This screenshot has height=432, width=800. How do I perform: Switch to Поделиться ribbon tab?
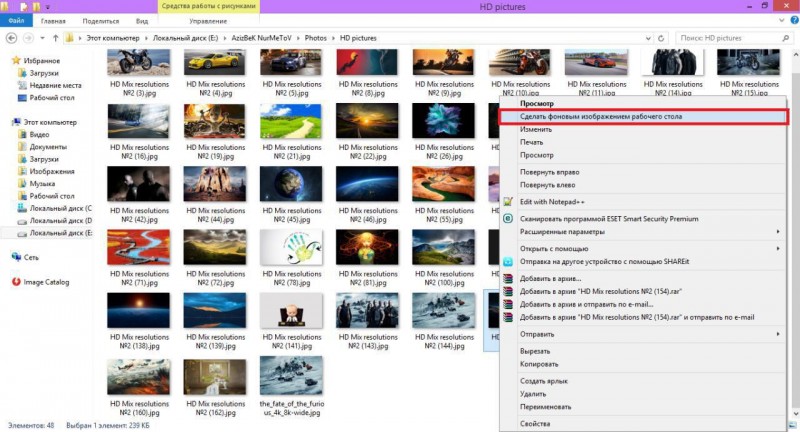(x=101, y=21)
